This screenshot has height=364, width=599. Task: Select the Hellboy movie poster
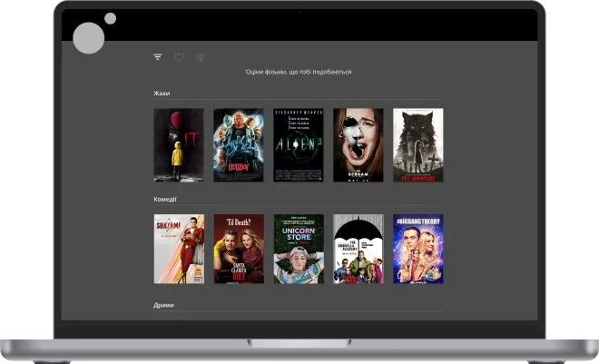tap(239, 145)
